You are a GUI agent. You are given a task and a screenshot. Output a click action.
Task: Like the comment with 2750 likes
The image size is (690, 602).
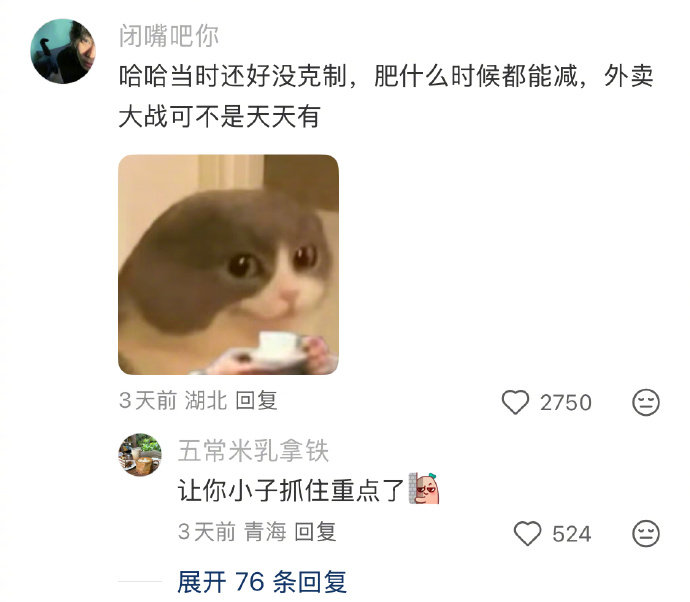pos(515,402)
